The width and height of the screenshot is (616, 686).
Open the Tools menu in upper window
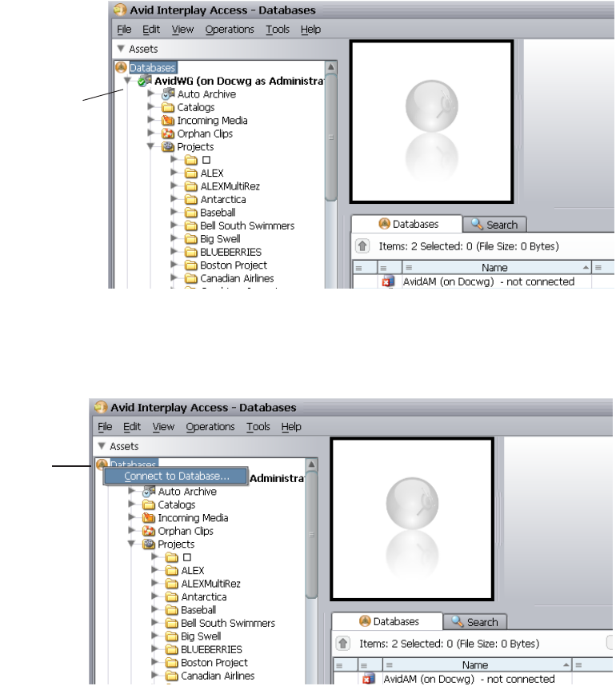278,30
